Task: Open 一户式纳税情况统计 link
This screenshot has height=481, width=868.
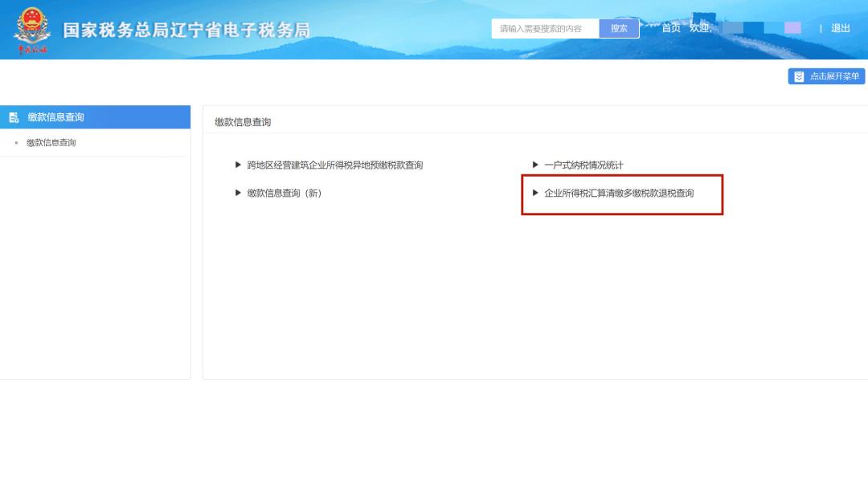Action: pyautogui.click(x=583, y=165)
